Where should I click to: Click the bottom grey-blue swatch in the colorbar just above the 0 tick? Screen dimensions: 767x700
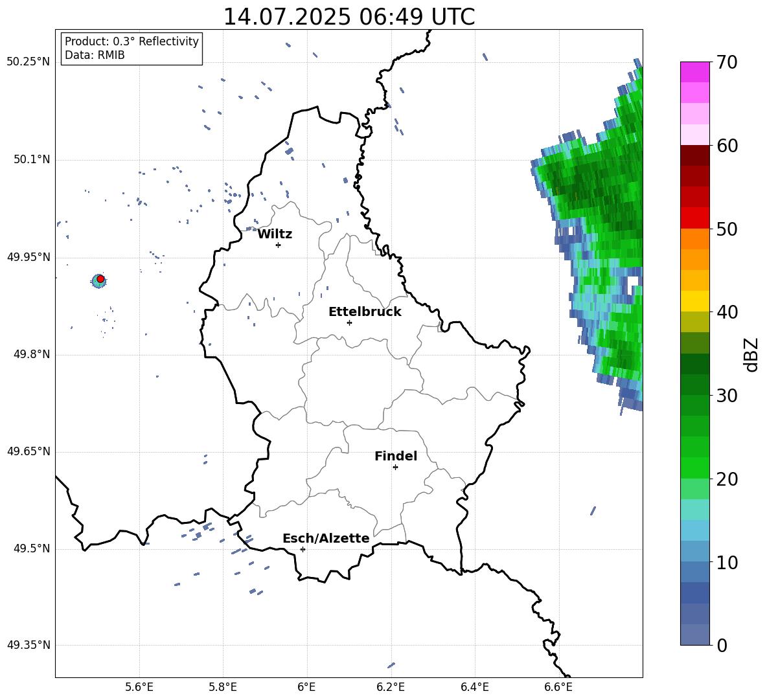pyautogui.click(x=694, y=635)
